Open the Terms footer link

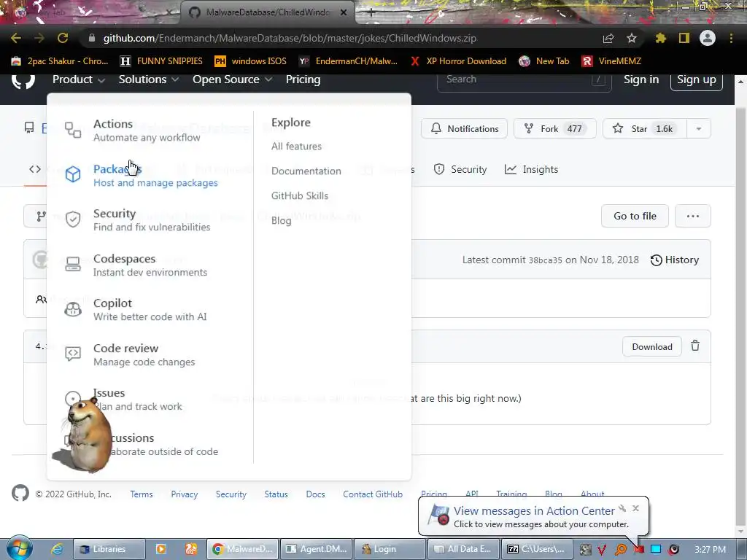142,494
